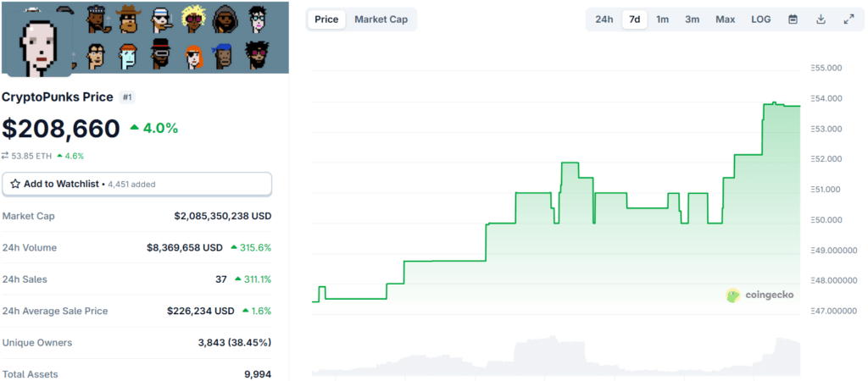Image resolution: width=868 pixels, height=381 pixels.
Task: Select the Price chart tab
Action: (326, 19)
